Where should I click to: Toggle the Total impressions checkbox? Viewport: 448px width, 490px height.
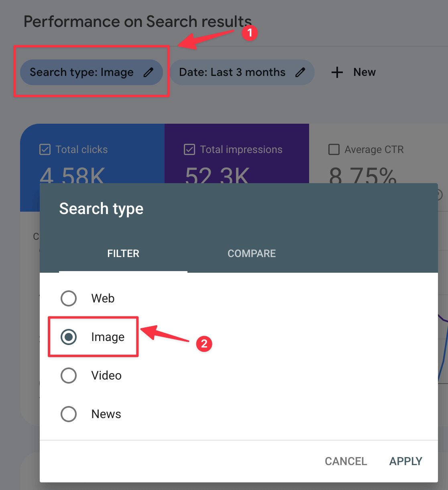point(189,149)
